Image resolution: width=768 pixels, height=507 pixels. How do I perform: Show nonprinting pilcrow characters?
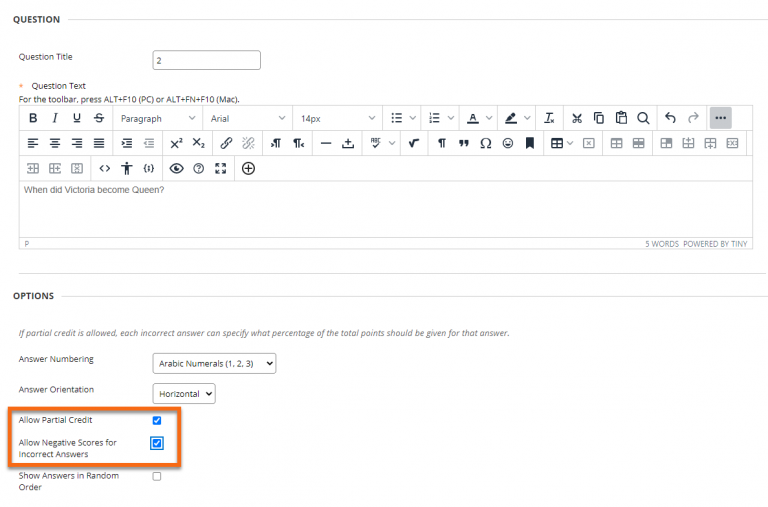pos(441,144)
